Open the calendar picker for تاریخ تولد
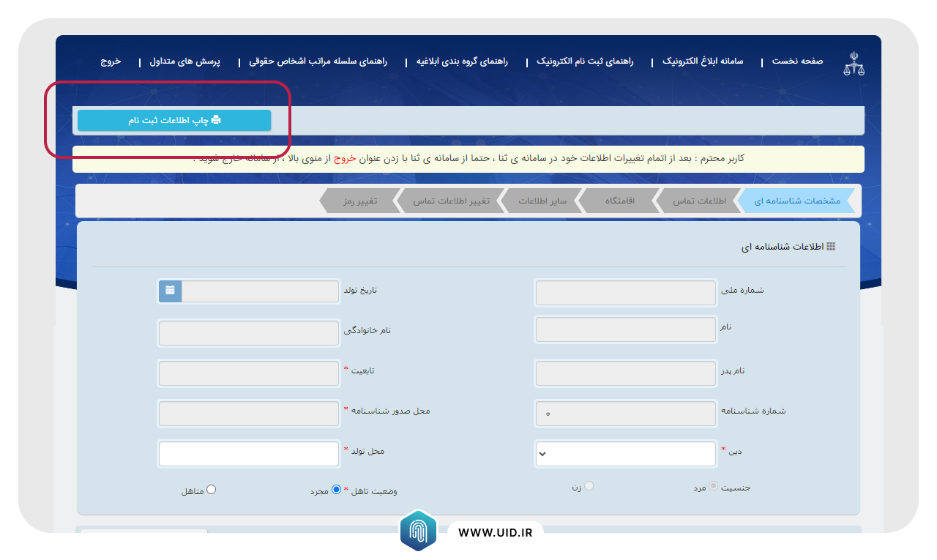Image resolution: width=937 pixels, height=560 pixels. tap(169, 291)
